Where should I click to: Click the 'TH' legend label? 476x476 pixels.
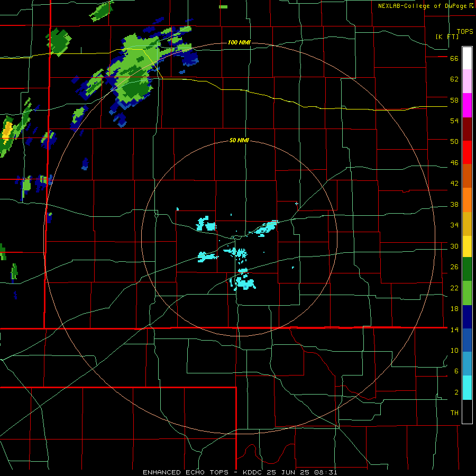[454, 413]
